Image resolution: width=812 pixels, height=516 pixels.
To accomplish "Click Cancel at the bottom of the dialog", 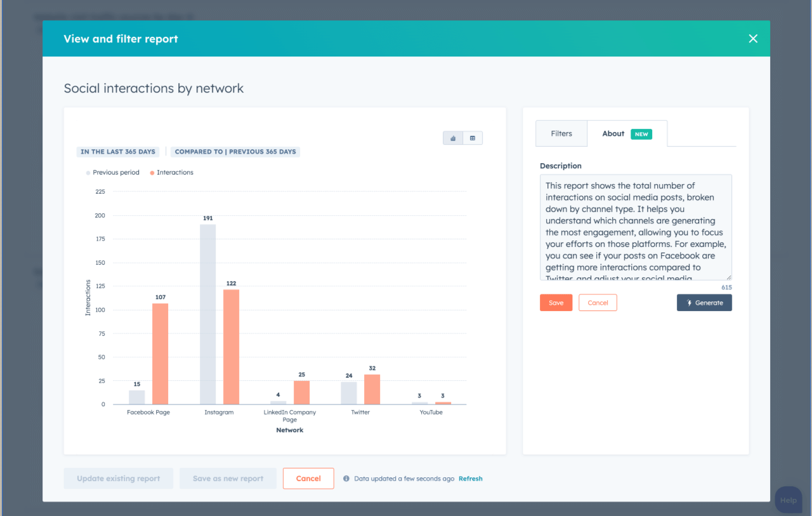I will [308, 479].
